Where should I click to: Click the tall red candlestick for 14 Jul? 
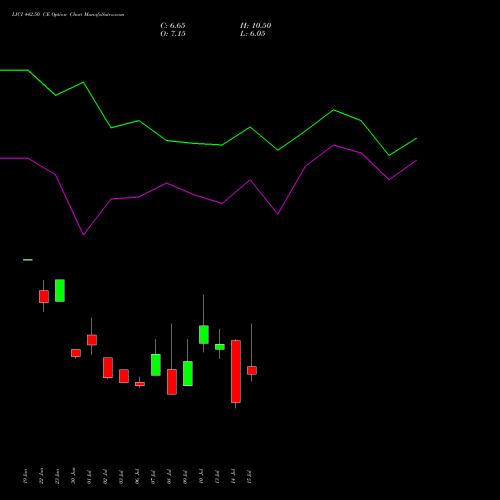coord(236,372)
